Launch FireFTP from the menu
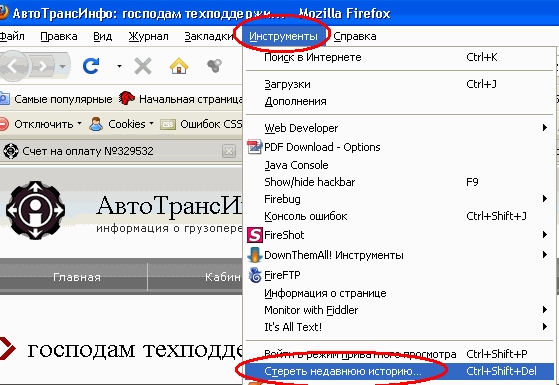The image size is (559, 385). click(x=400, y=275)
